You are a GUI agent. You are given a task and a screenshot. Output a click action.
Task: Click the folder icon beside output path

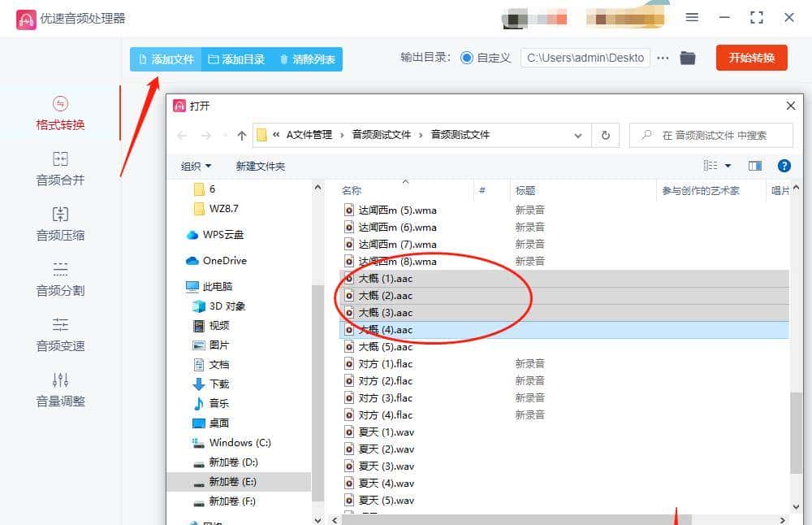(x=687, y=58)
